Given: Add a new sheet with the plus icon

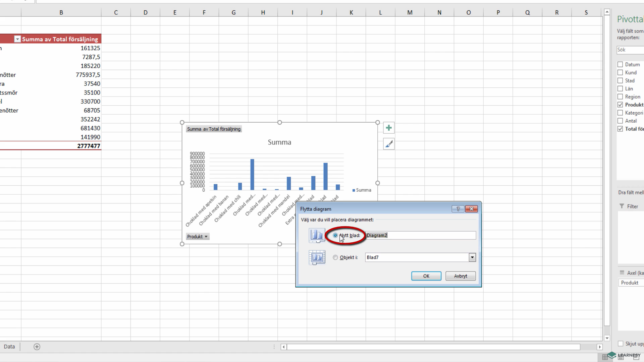Looking at the screenshot, I should pos(37,347).
